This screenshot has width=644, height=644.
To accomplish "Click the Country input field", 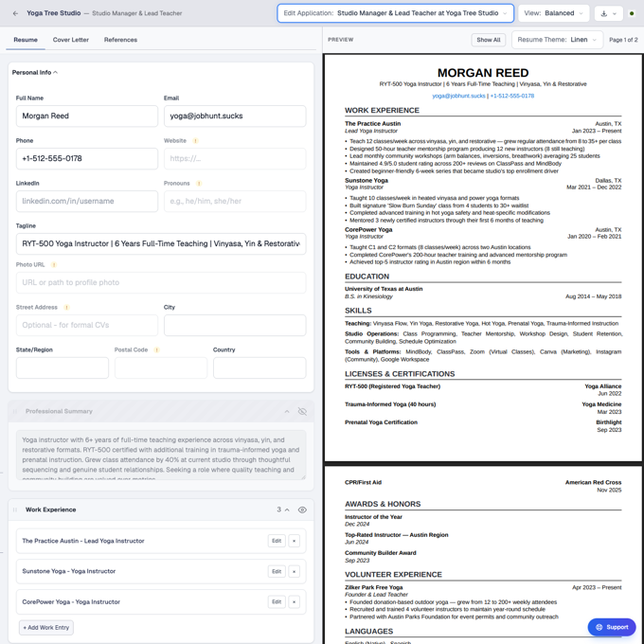I will click(259, 367).
